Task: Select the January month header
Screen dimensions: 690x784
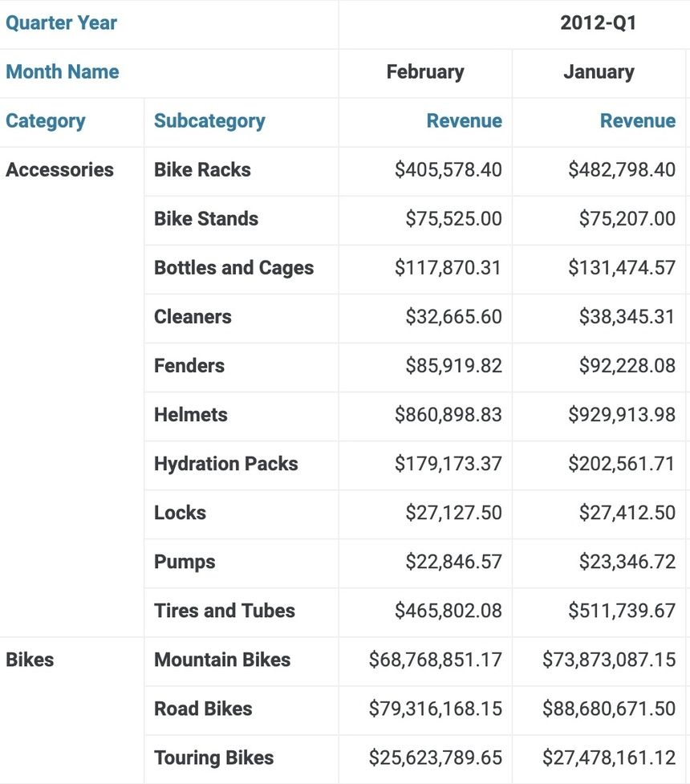Action: (x=599, y=72)
